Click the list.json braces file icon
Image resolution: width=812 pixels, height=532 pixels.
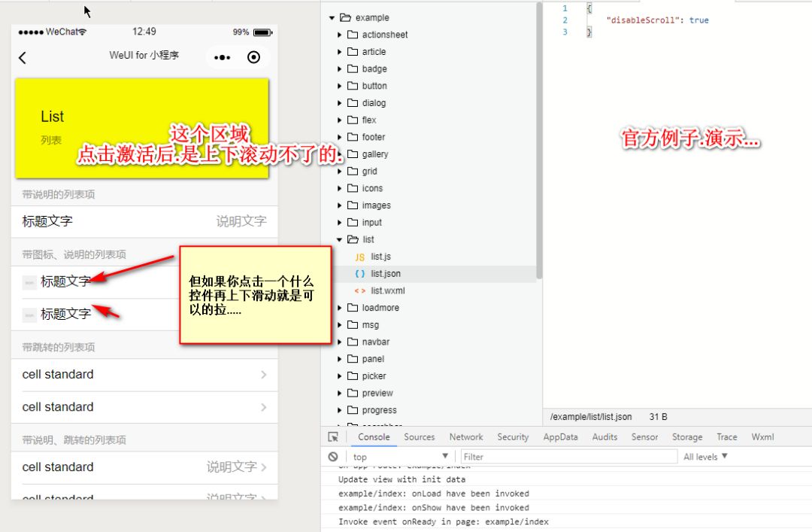(x=360, y=274)
